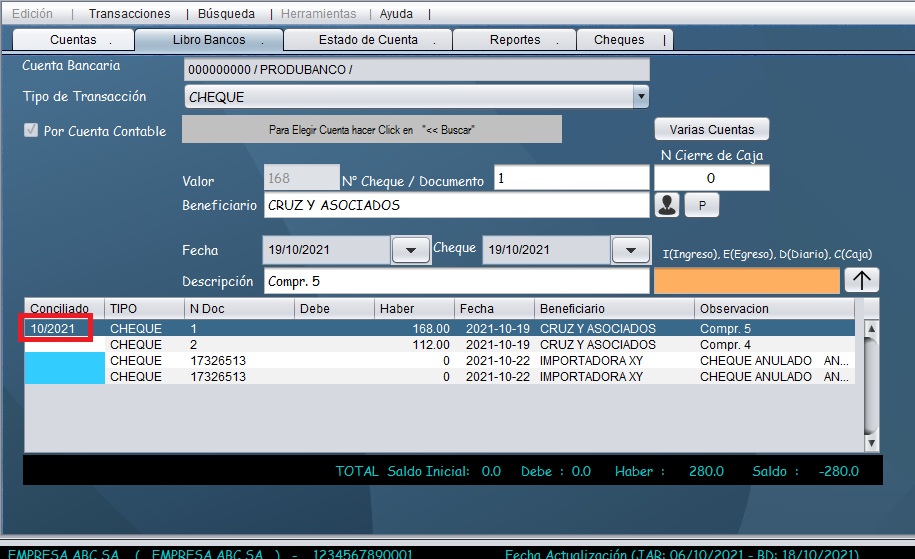
Task: Click the N° Cheque / Documento field
Action: [x=571, y=178]
